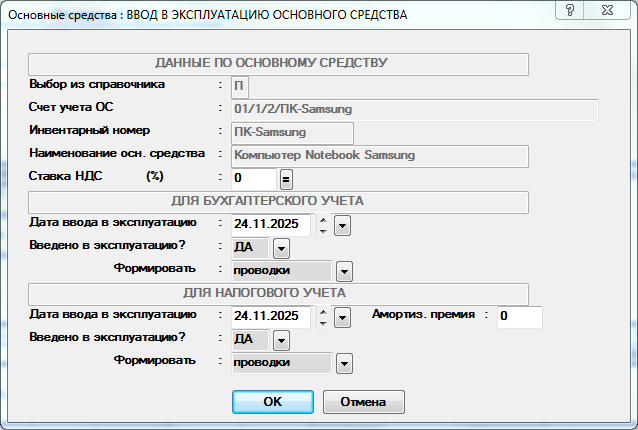
Task: Click the '?' help button in title bar
Action: [570, 10]
